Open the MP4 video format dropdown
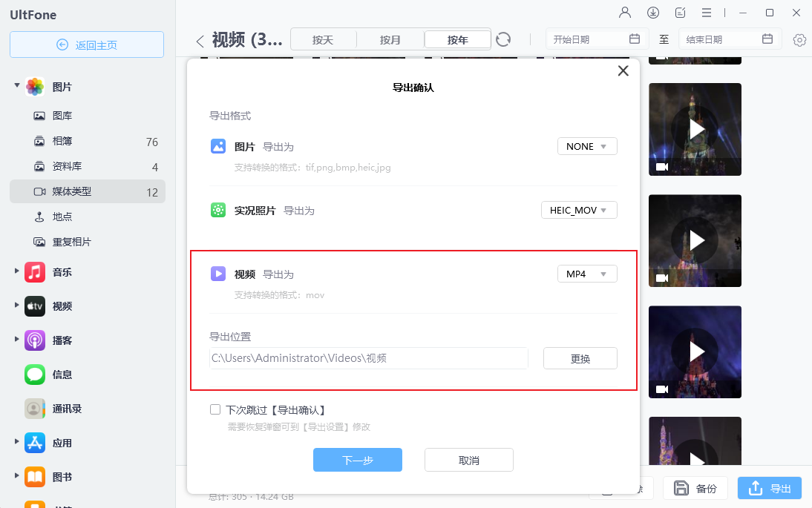812x508 pixels. (587, 274)
